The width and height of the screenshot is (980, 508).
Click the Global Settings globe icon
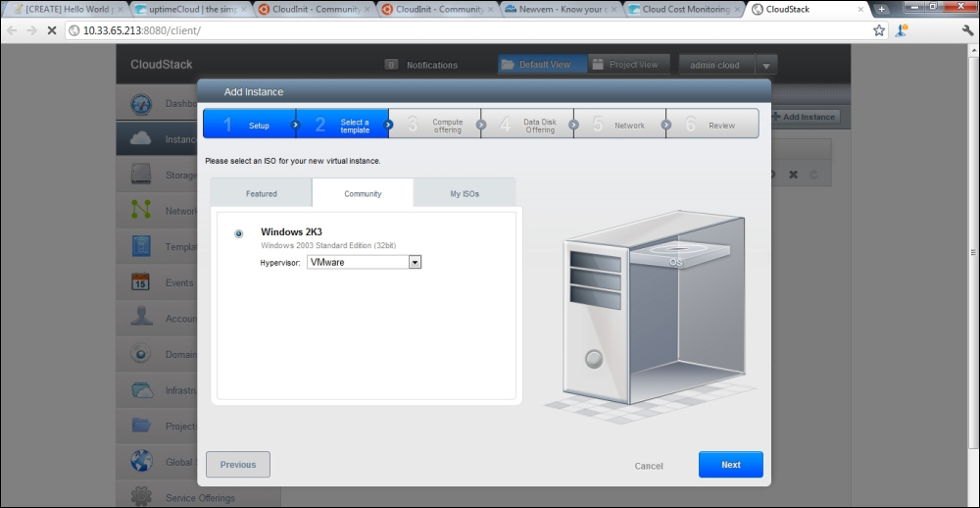click(x=142, y=462)
